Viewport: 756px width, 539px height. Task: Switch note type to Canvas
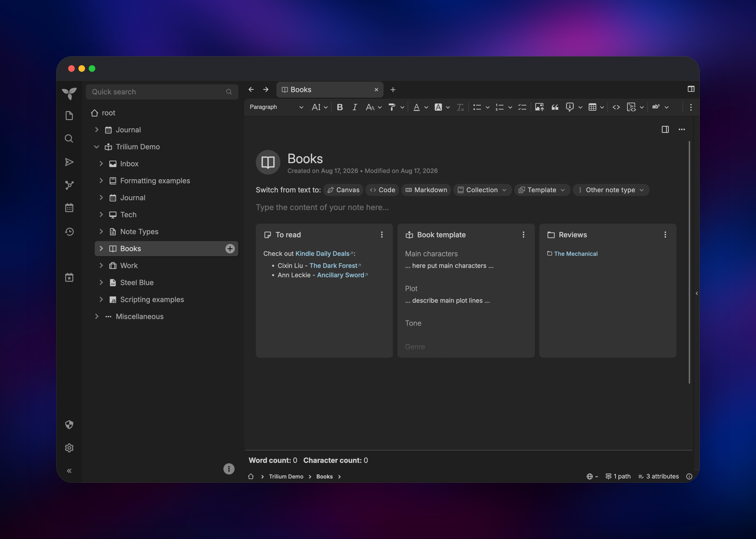pos(343,190)
